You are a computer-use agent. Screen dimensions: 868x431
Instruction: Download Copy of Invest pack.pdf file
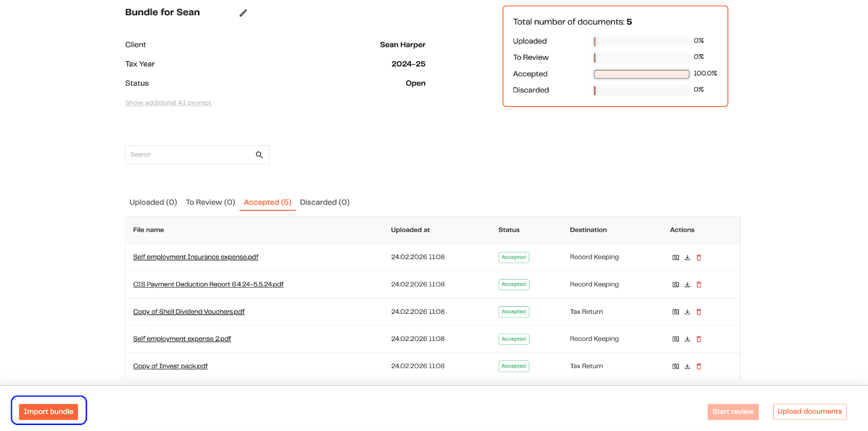click(x=687, y=366)
